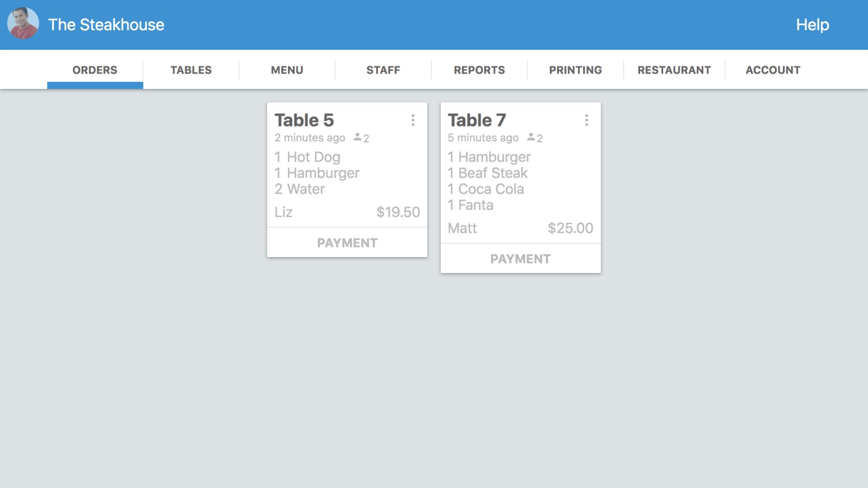Image resolution: width=868 pixels, height=488 pixels.
Task: Click the restaurant name The Steakhouse
Action: 106,24
